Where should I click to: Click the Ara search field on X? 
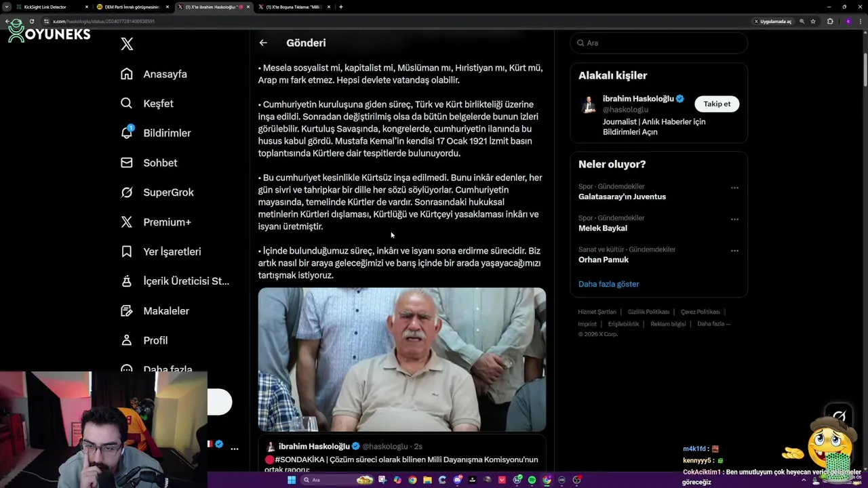pyautogui.click(x=658, y=43)
